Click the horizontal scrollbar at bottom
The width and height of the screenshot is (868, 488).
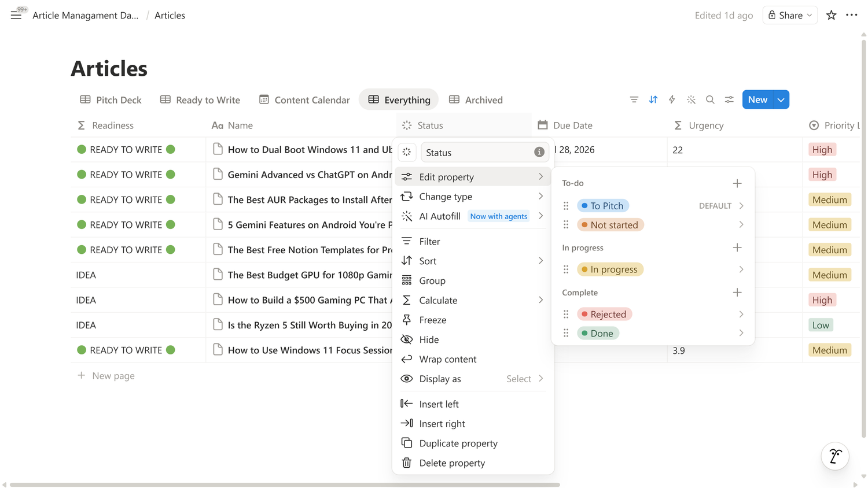point(285,485)
